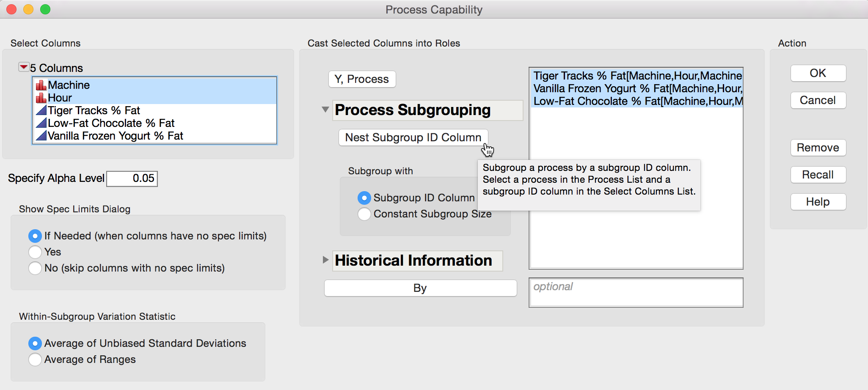Click the nominal icon beside Machine column
The image size is (868, 390).
[x=41, y=85]
